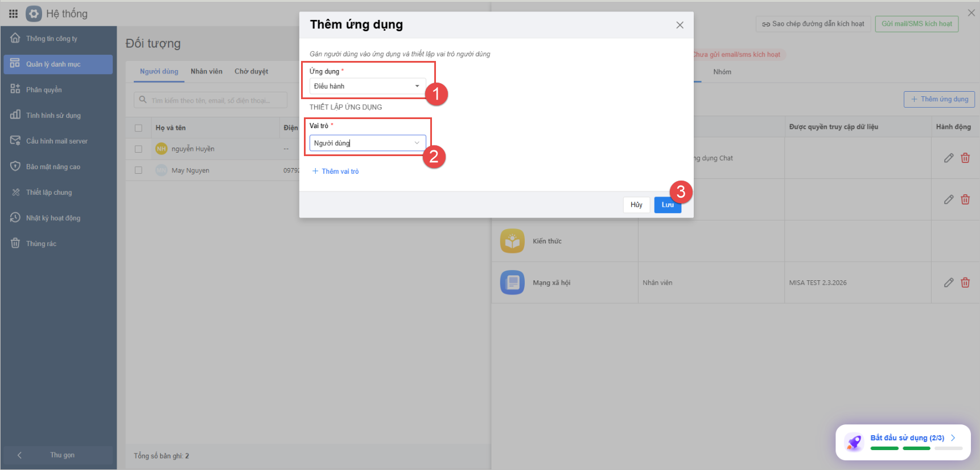The image size is (980, 470).
Task: Click Thêm vai trò link
Action: [x=335, y=171]
